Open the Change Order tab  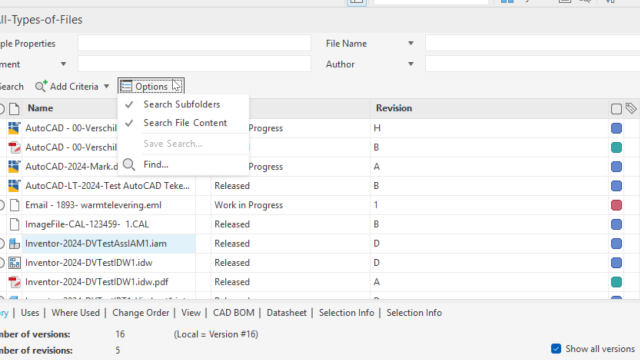pyautogui.click(x=140, y=313)
